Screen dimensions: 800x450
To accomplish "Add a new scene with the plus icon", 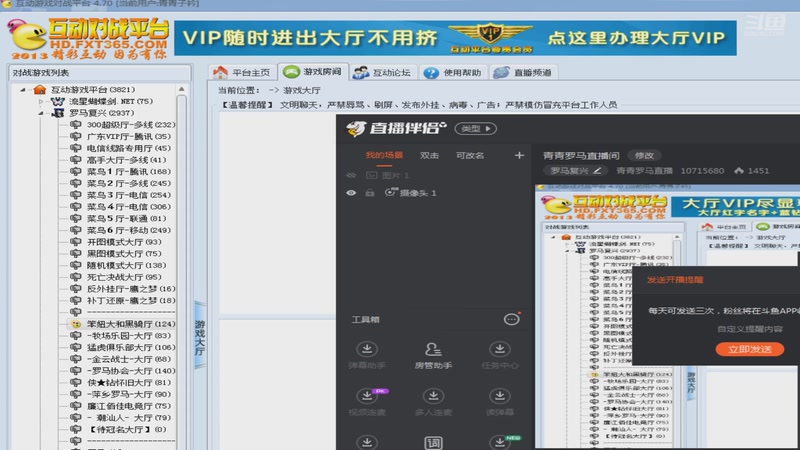I will [x=519, y=155].
